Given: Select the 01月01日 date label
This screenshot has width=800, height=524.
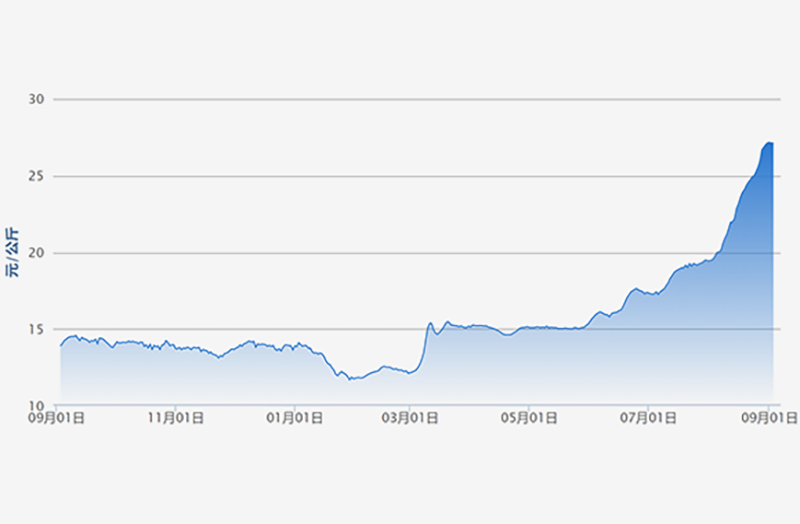Looking at the screenshot, I should (293, 420).
